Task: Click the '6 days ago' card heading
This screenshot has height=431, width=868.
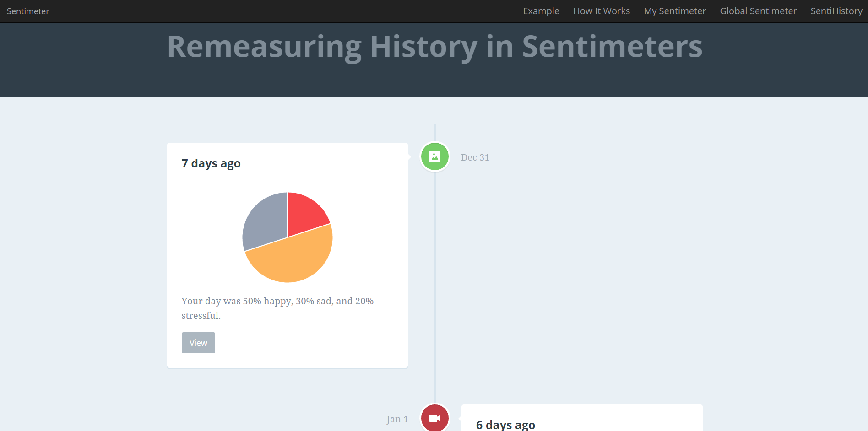Action: point(505,425)
